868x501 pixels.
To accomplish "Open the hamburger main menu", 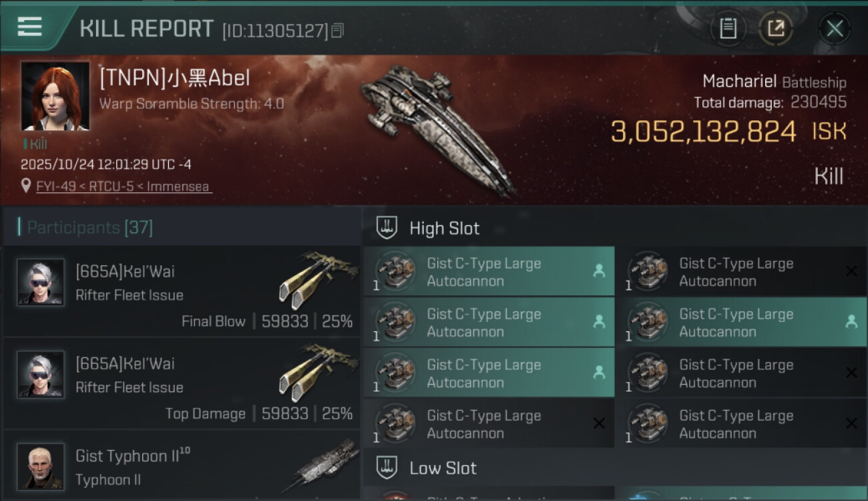I will 30,27.
